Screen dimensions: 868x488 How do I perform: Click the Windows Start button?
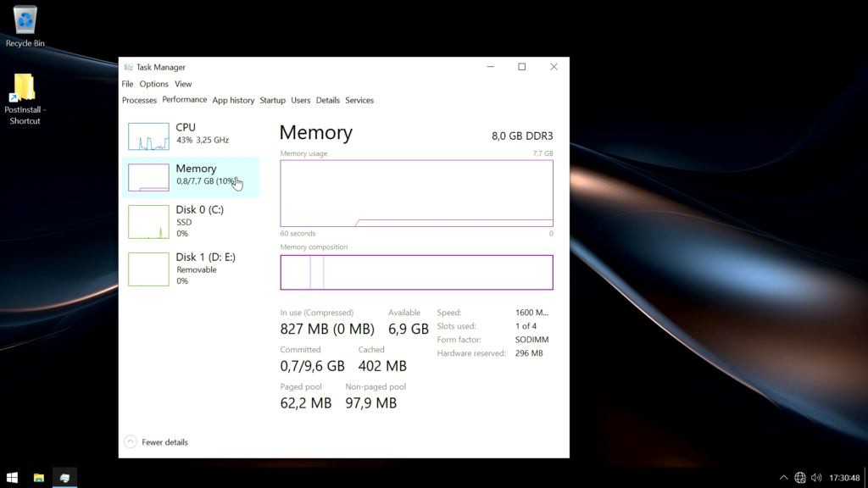[x=13, y=478]
